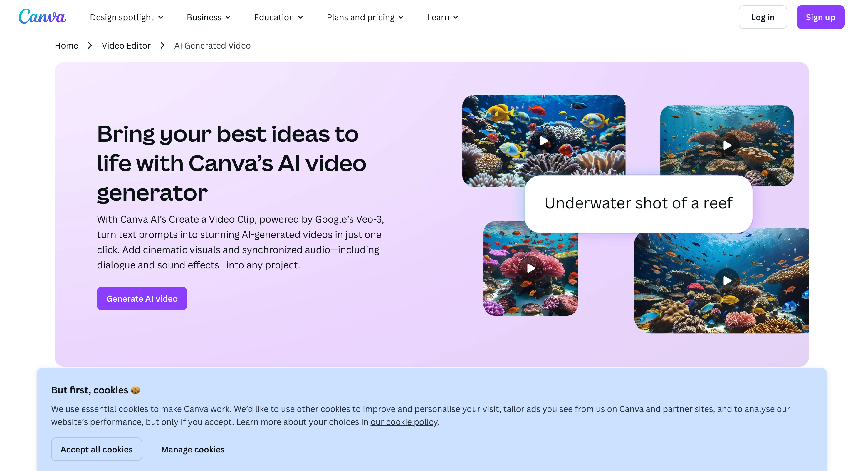Play the bottom-right reef video clip
The width and height of the screenshot is (863, 471).
point(726,280)
